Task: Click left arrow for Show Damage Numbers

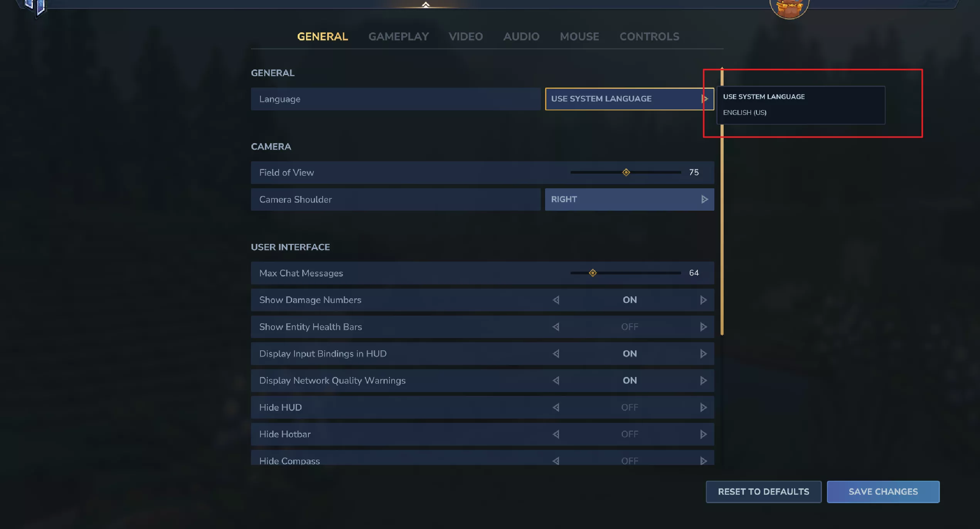Action: 556,300
